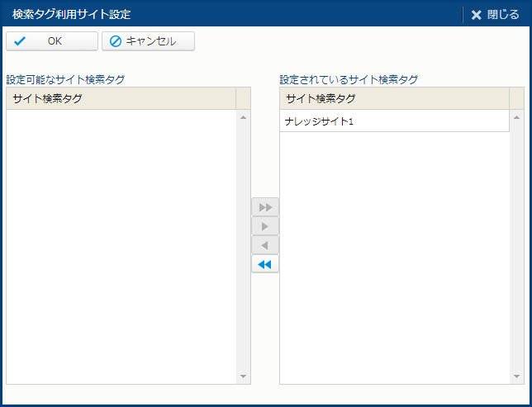Click the サイト検索タグ header of the assigned list

pyautogui.click(x=394, y=99)
